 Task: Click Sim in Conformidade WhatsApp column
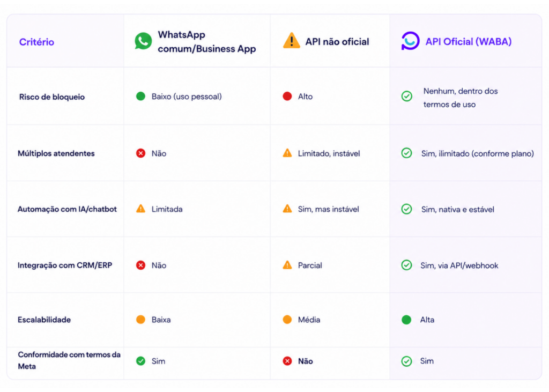[158, 361]
